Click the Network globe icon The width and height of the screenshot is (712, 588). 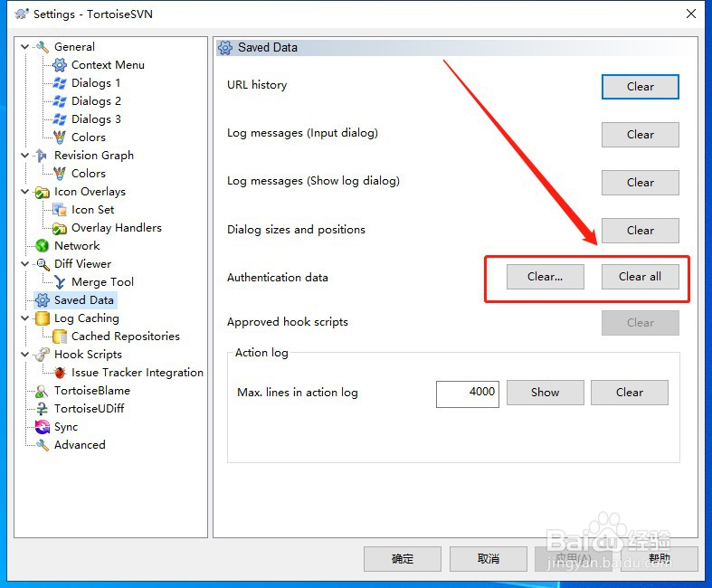click(43, 246)
